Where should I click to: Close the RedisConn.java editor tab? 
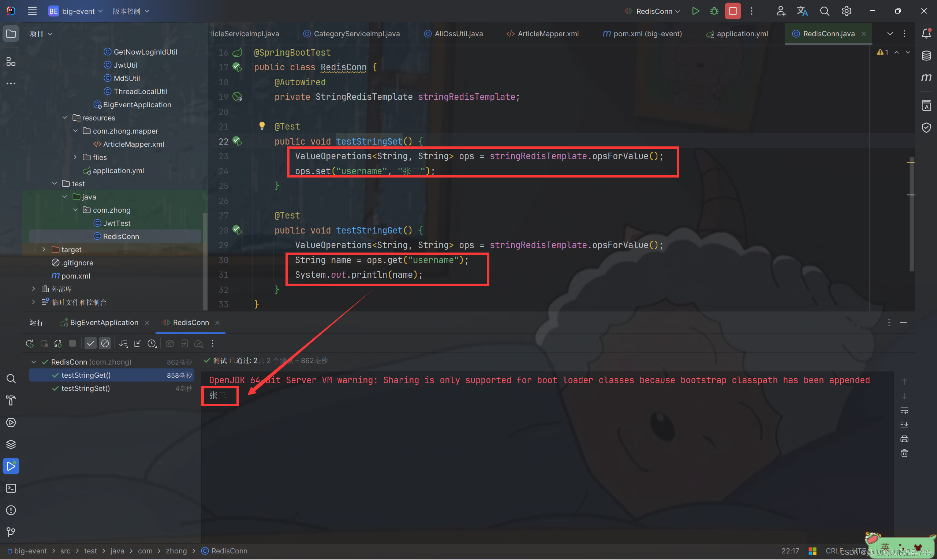(x=863, y=34)
